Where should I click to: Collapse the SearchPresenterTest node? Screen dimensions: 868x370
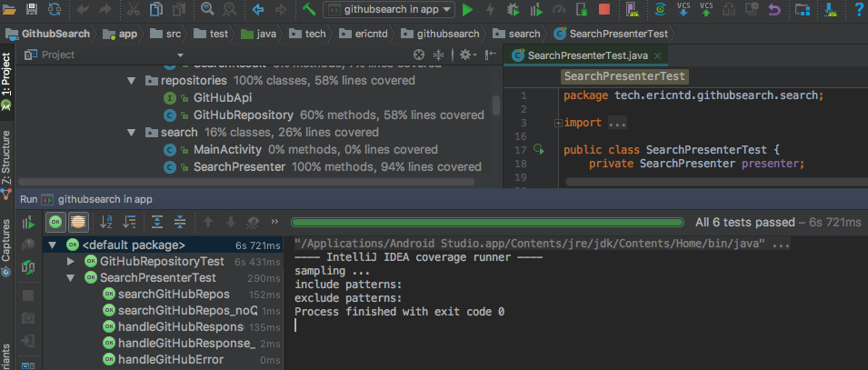70,278
